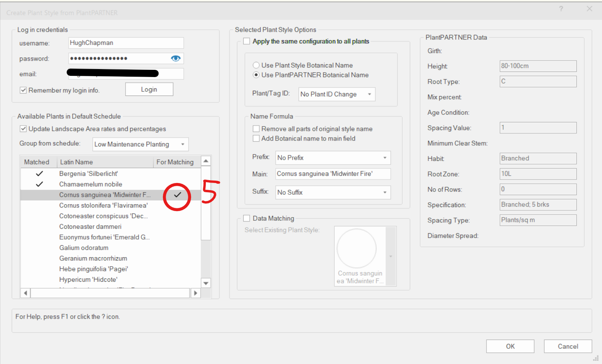Toggle Remember my login info checkbox
Viewport: 602px width, 364px height.
pyautogui.click(x=23, y=90)
